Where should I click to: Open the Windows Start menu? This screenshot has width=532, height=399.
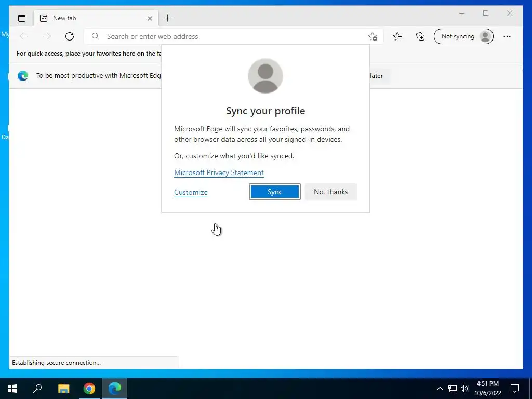tap(12, 389)
